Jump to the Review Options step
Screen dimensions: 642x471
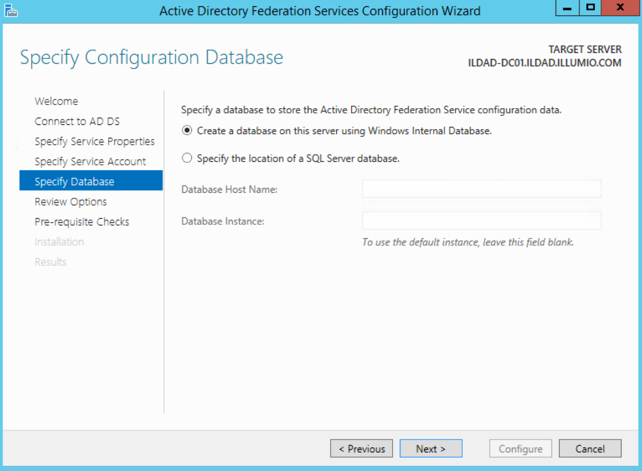click(70, 202)
